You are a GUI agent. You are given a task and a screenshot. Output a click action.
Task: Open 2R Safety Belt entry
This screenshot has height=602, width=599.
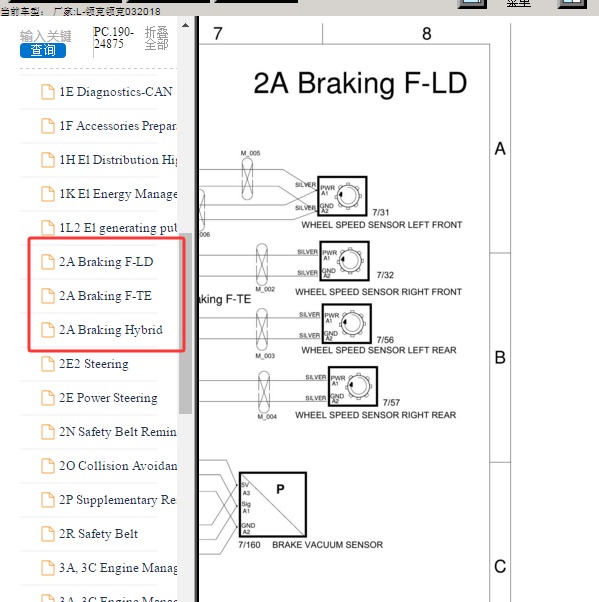point(98,534)
